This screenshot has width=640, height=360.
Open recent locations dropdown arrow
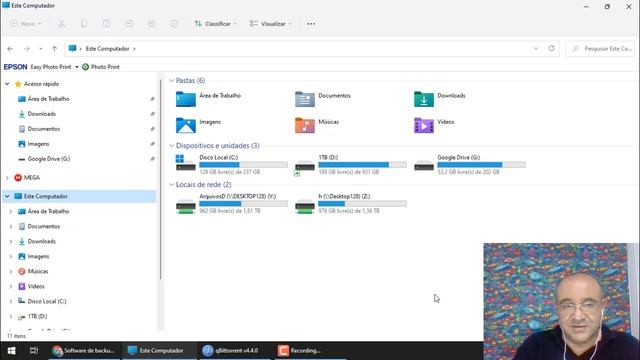coord(40,49)
